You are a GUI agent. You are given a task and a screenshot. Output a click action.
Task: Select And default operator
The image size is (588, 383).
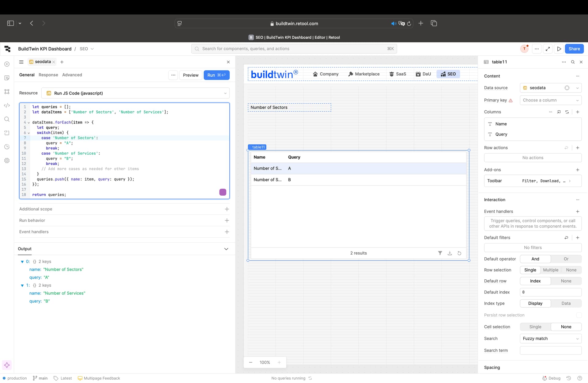click(x=535, y=259)
